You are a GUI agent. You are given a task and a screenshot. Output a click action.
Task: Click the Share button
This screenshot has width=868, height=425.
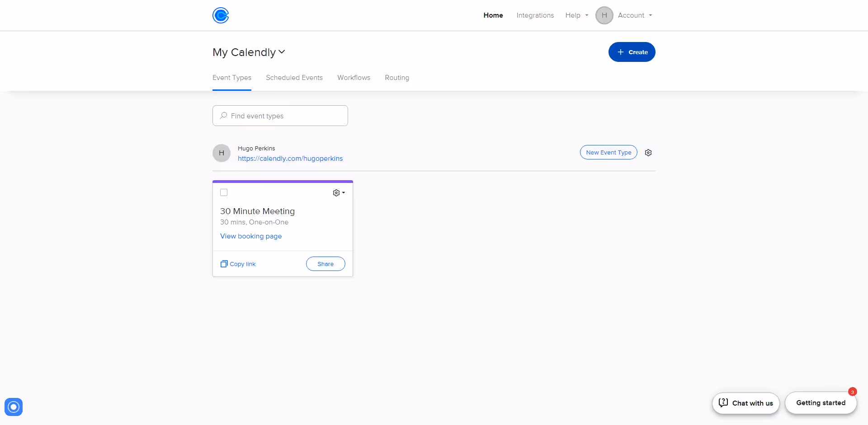pos(325,264)
